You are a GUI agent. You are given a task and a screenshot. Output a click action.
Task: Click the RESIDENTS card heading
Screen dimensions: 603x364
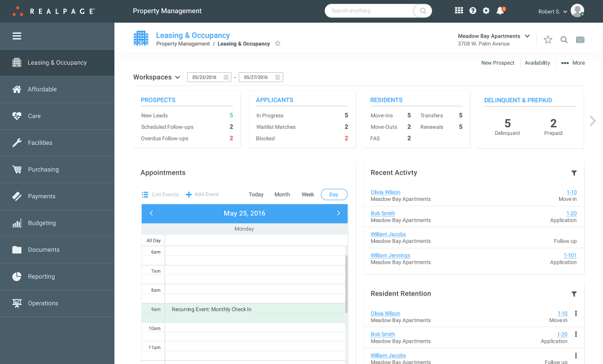pos(386,100)
